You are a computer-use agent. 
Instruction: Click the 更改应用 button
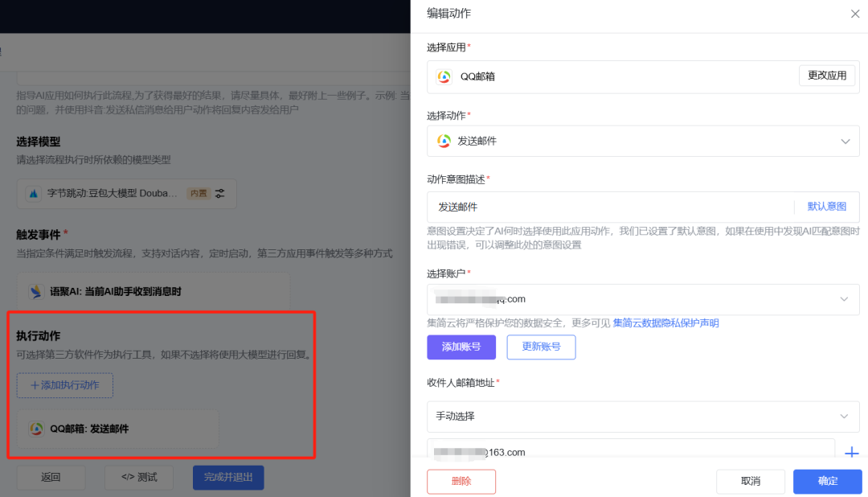827,76
